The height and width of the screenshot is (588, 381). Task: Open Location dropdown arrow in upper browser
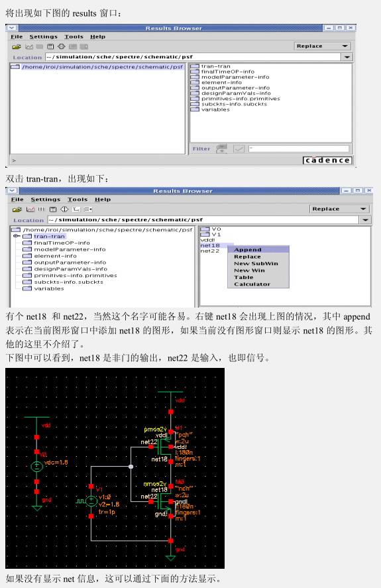pyautogui.click(x=347, y=57)
